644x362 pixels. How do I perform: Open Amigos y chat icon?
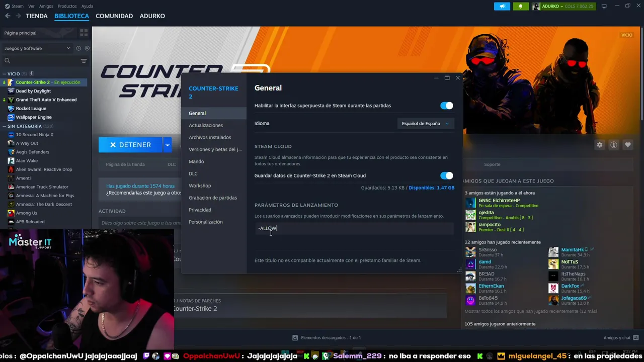click(636, 337)
